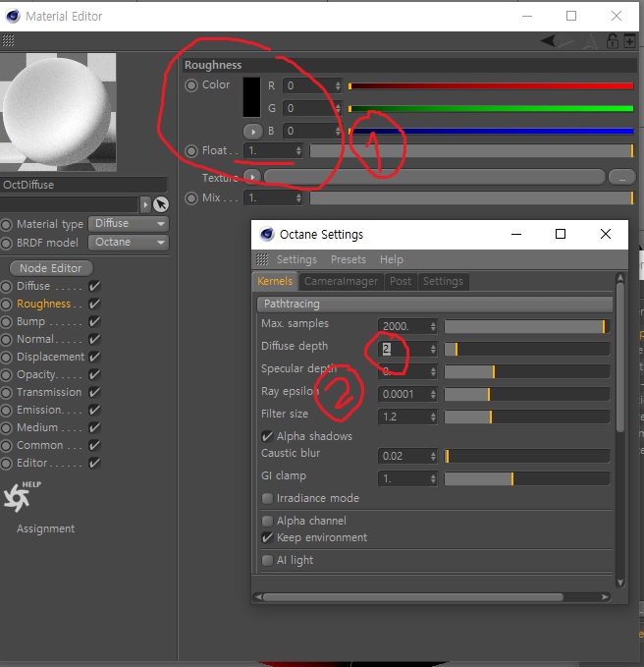
Task: Click the GI clamp slider
Action: (x=526, y=478)
